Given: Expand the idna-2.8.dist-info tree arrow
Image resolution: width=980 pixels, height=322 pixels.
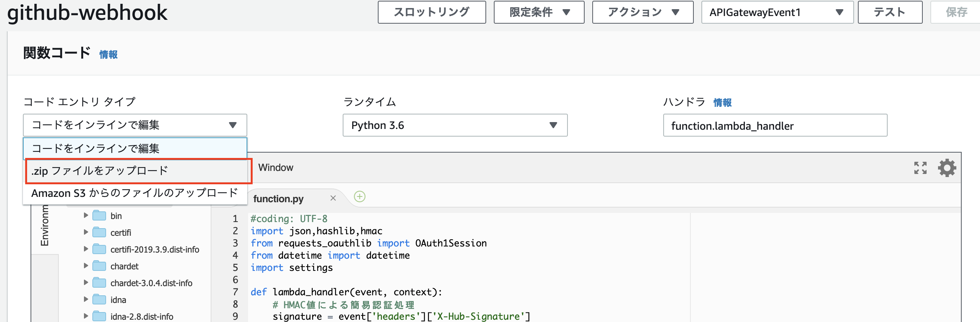Looking at the screenshot, I should tap(86, 316).
